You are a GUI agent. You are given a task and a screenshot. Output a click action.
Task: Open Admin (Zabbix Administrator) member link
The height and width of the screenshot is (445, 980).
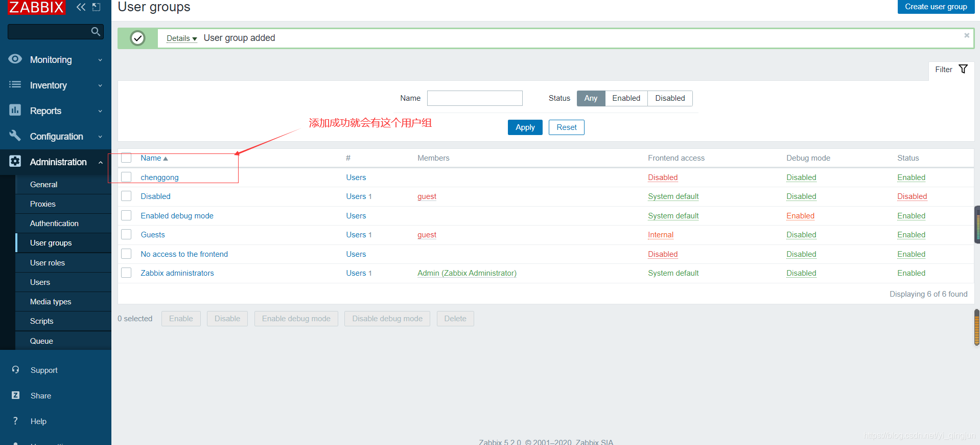coord(466,273)
